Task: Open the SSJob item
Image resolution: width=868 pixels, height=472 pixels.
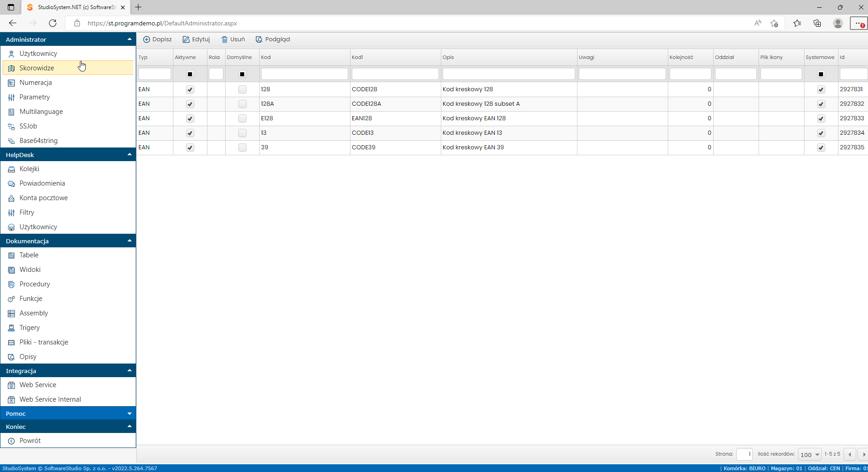Action: [28, 126]
